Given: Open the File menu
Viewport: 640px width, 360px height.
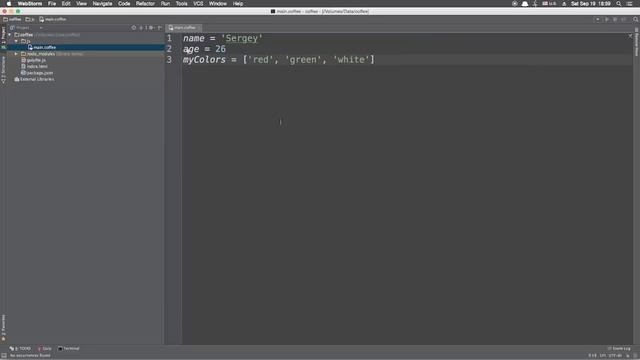Looking at the screenshot, I should click(x=52, y=4).
